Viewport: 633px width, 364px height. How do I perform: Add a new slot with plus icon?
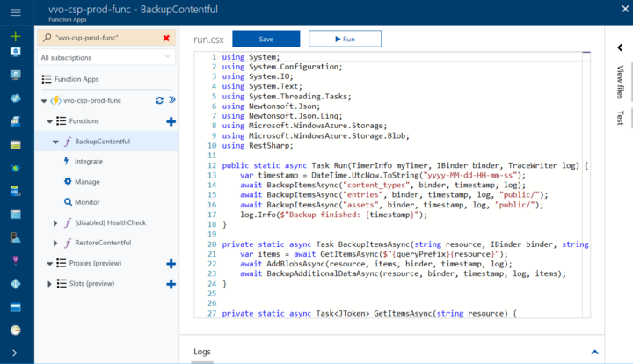pos(171,284)
